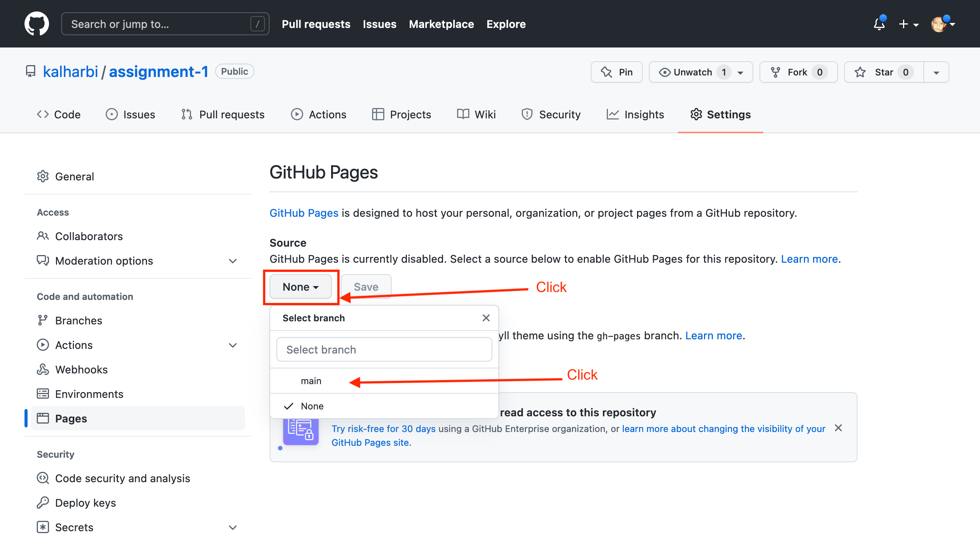Dismiss the Enterprise promotion banner

[838, 428]
